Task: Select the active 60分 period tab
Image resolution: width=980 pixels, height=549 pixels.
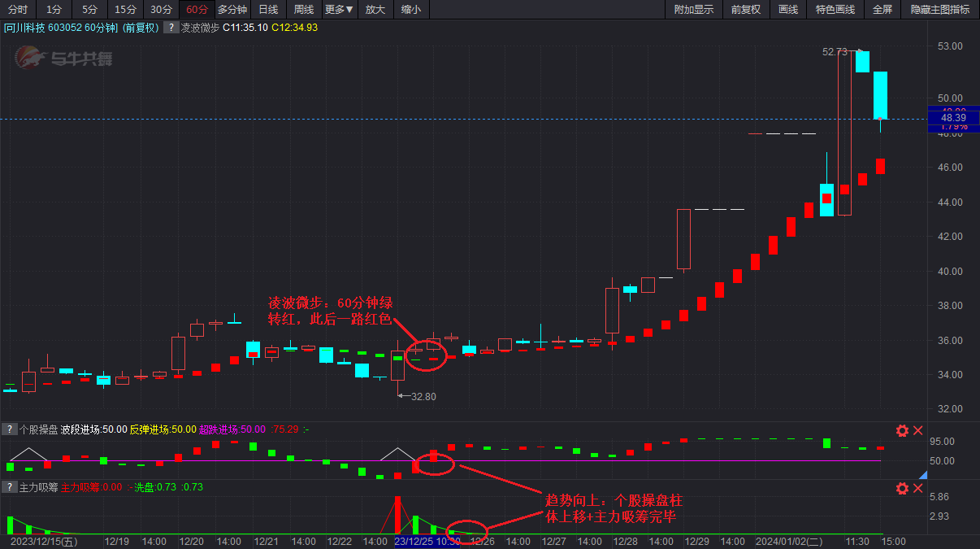Action: (x=197, y=10)
